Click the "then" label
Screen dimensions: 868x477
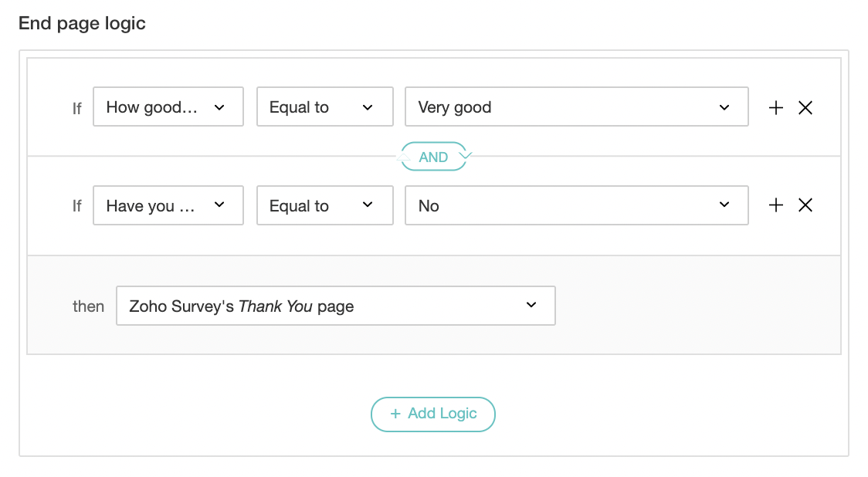[x=88, y=306]
